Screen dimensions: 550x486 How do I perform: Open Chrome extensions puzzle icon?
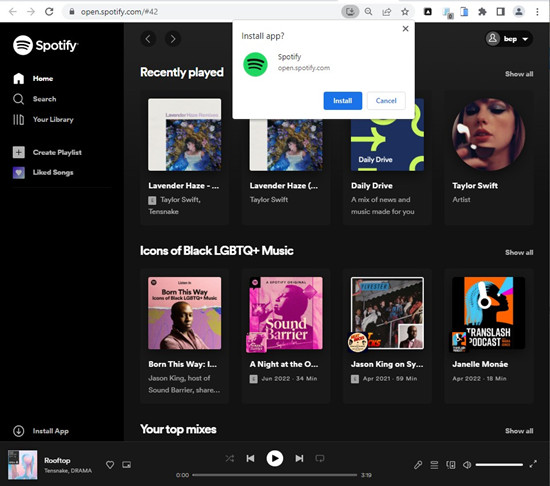tap(482, 12)
